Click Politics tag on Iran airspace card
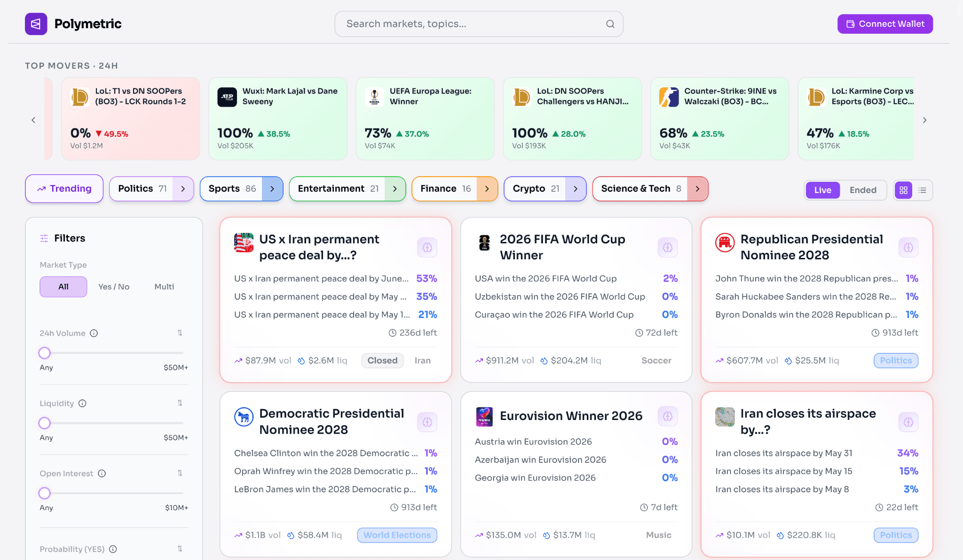The height and width of the screenshot is (560, 963). point(896,535)
